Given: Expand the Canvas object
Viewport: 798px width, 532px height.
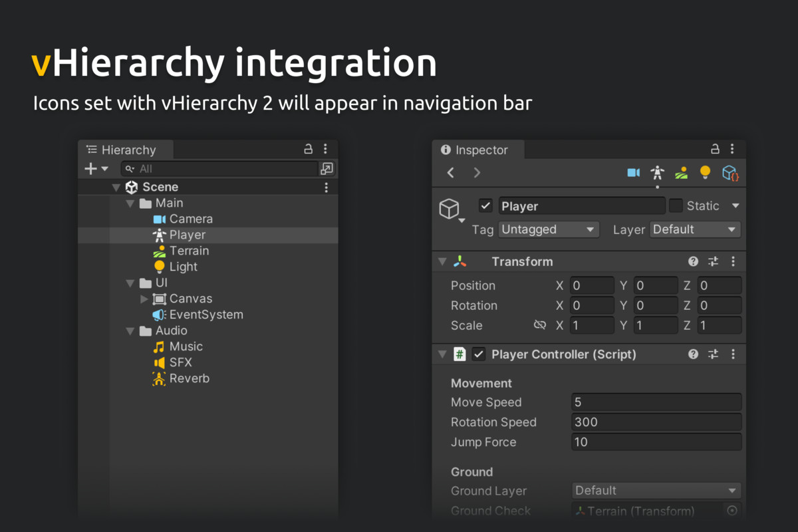Looking at the screenshot, I should (x=144, y=299).
